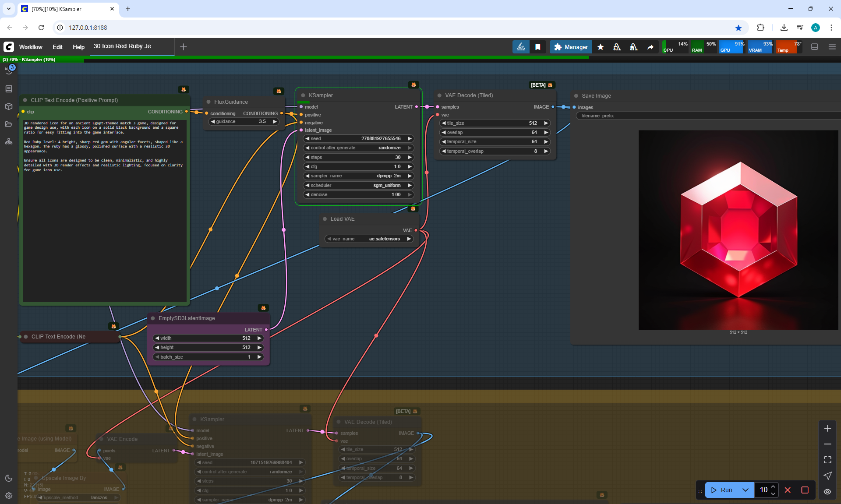Adjust the guidance 3.5 slider value
This screenshot has height=504, width=841.
pos(244,121)
